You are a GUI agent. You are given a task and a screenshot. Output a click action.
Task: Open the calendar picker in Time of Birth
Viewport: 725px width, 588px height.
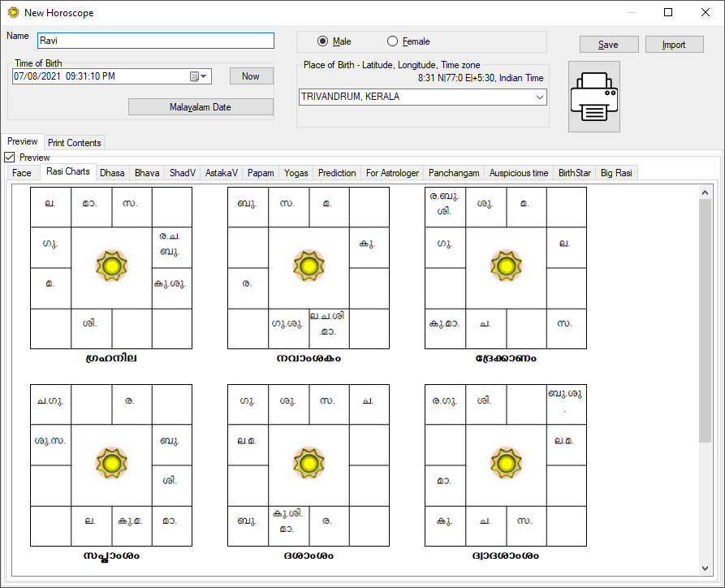click(x=195, y=76)
